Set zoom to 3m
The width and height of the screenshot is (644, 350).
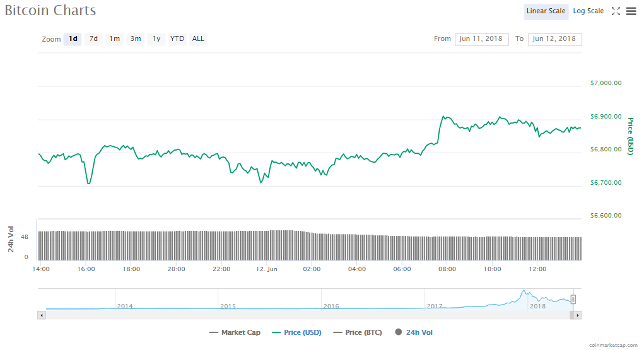(136, 38)
